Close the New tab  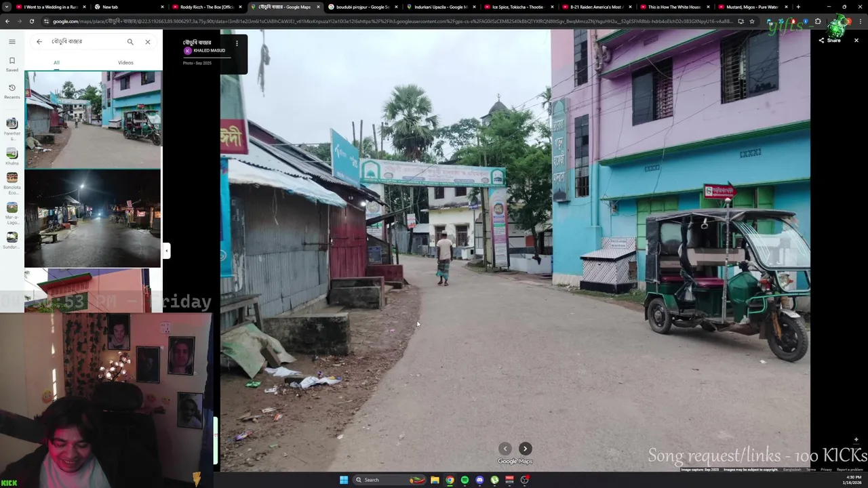[162, 7]
